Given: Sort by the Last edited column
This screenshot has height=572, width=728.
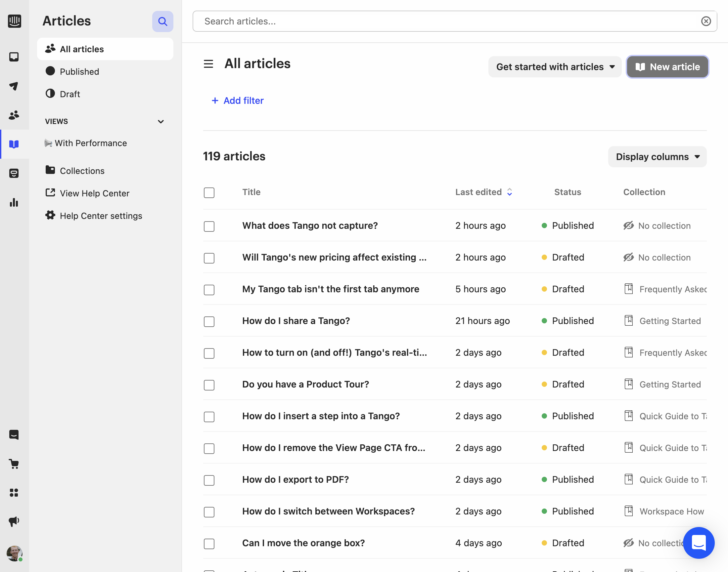Looking at the screenshot, I should [484, 192].
